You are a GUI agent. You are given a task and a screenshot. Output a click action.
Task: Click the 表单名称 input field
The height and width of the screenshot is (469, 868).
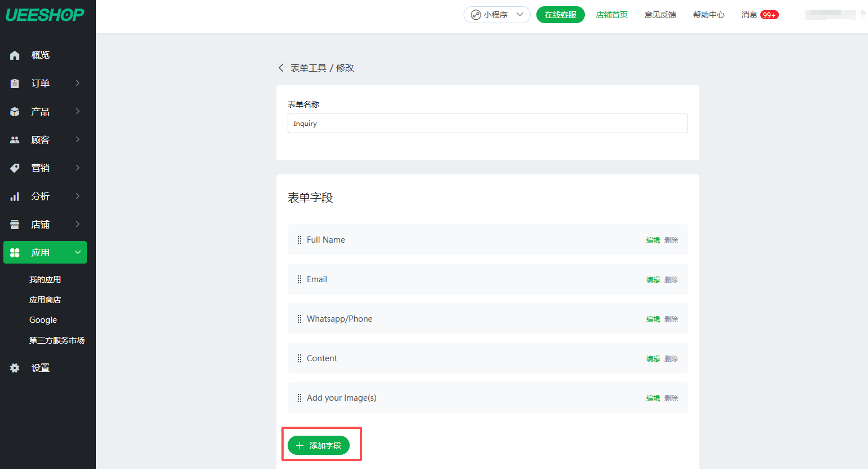487,123
